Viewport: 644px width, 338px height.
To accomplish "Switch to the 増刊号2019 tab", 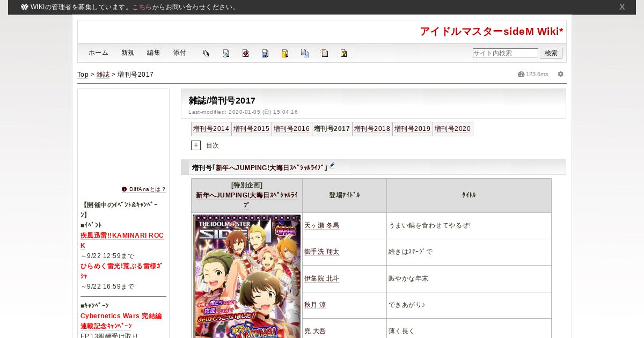I will click(413, 129).
